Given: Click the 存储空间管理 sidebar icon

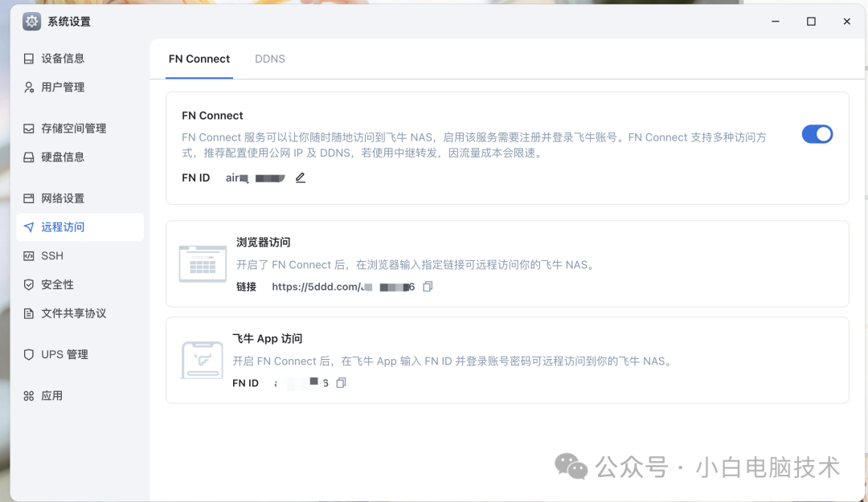Looking at the screenshot, I should [29, 129].
